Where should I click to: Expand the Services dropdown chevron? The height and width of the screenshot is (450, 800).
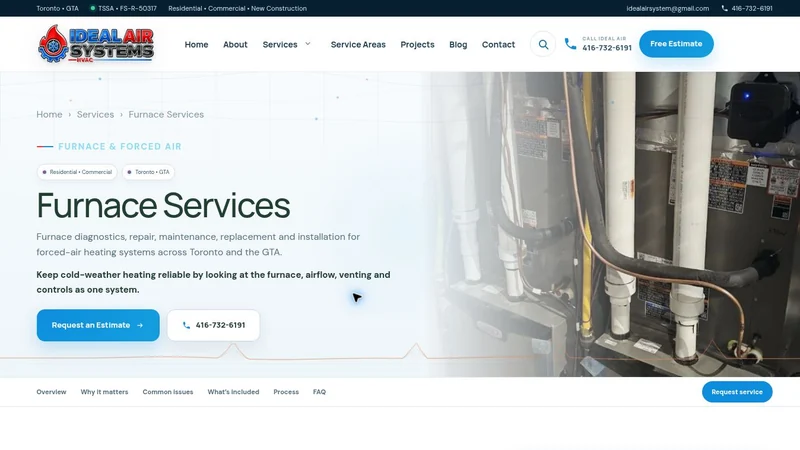[x=308, y=44]
